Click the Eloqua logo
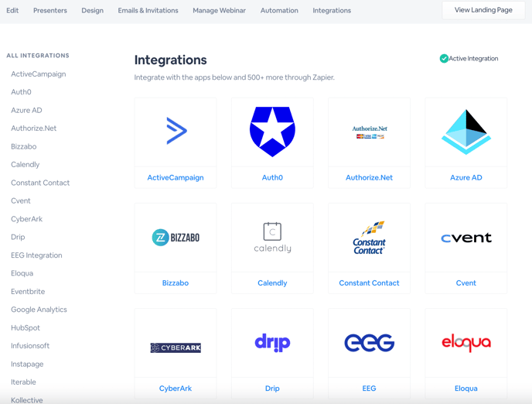Image resolution: width=532 pixels, height=404 pixels. pos(466,343)
